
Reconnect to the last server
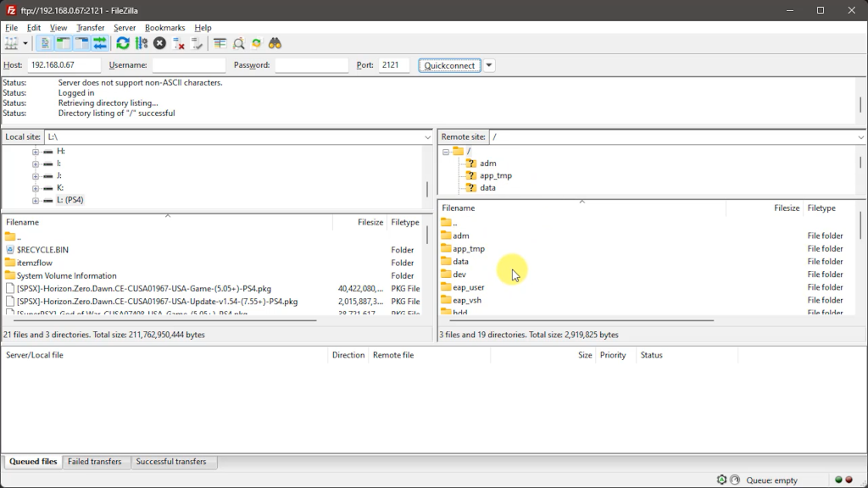click(x=197, y=43)
